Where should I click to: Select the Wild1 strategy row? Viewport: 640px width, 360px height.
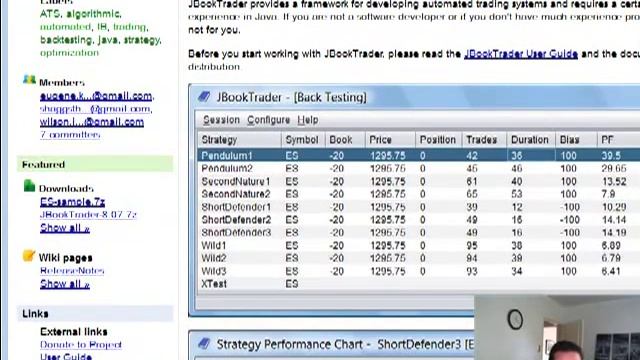(x=419, y=246)
